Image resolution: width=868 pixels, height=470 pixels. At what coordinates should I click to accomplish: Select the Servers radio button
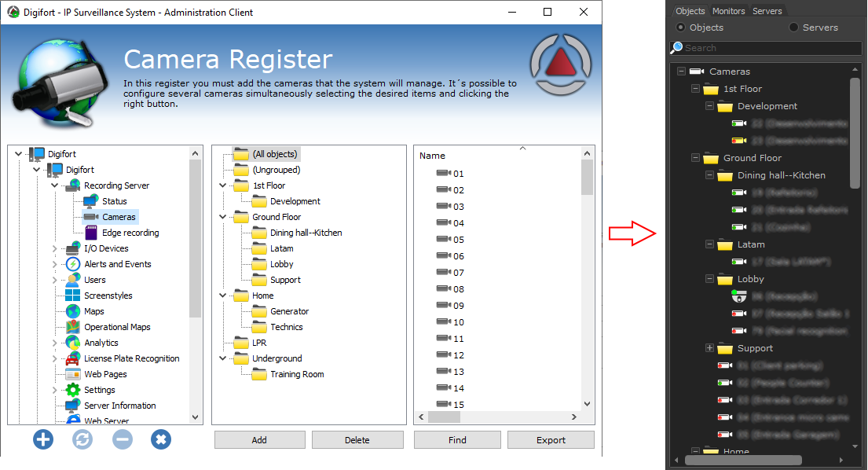(x=793, y=28)
